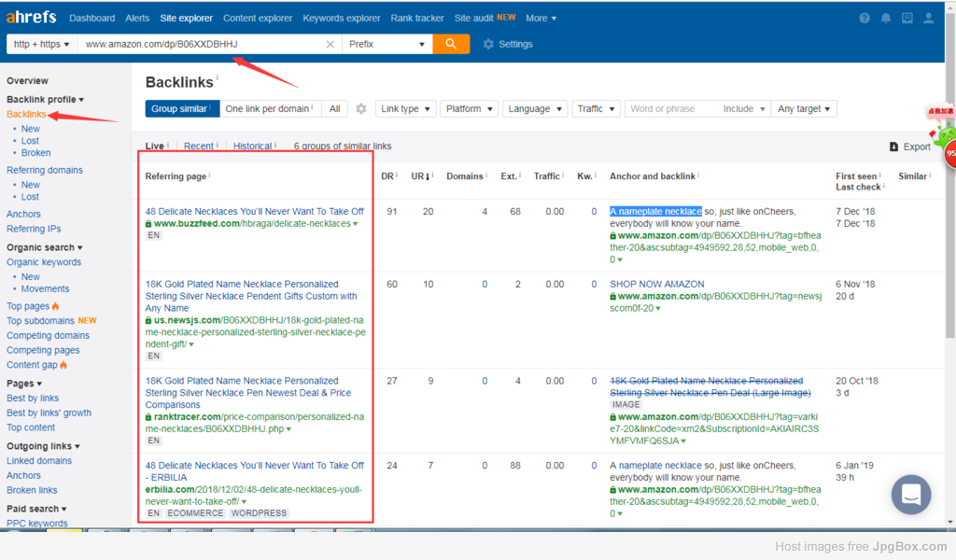
Task: Open Best by links in the sidebar
Action: point(33,398)
